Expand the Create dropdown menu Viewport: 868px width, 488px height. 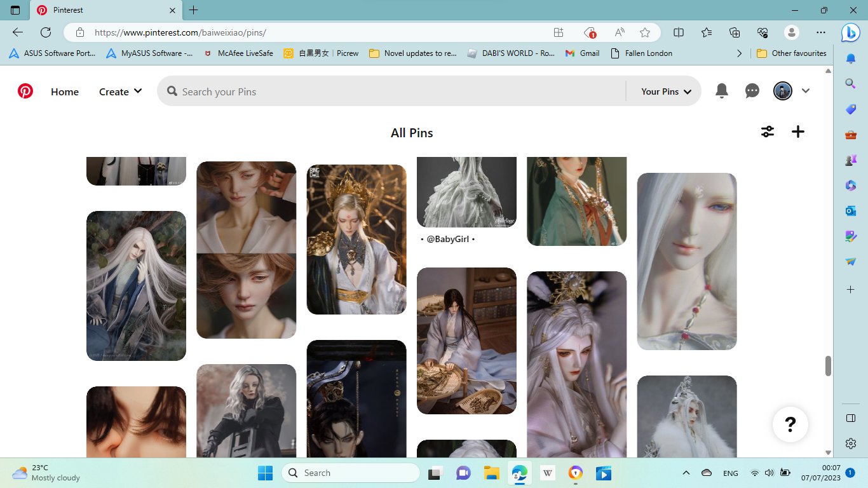tap(120, 91)
